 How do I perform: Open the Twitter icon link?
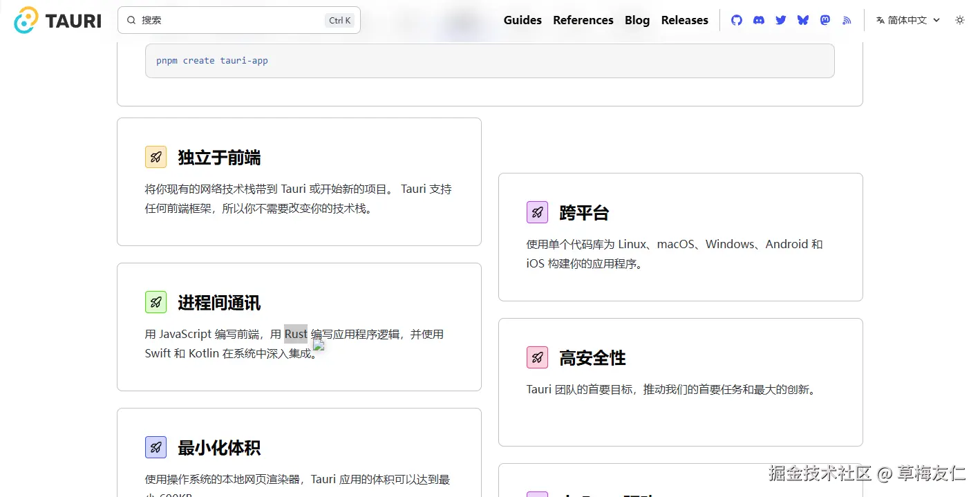coord(781,20)
